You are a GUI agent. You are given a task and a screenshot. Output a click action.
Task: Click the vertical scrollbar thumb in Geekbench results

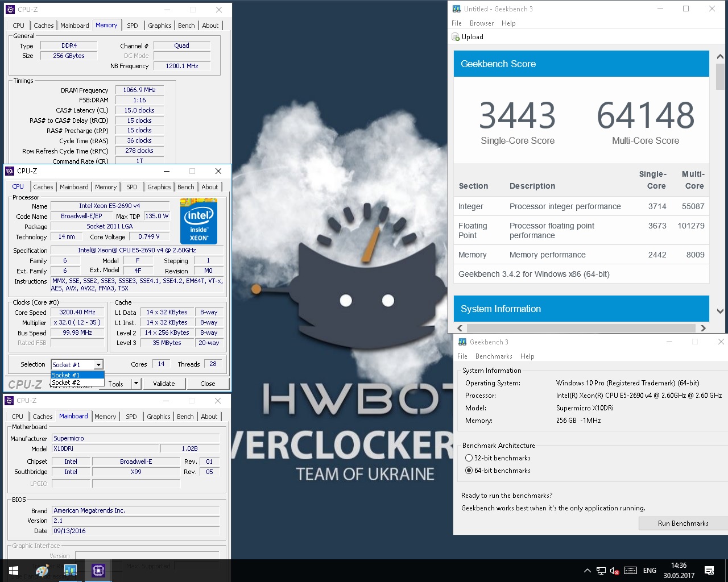(720, 77)
